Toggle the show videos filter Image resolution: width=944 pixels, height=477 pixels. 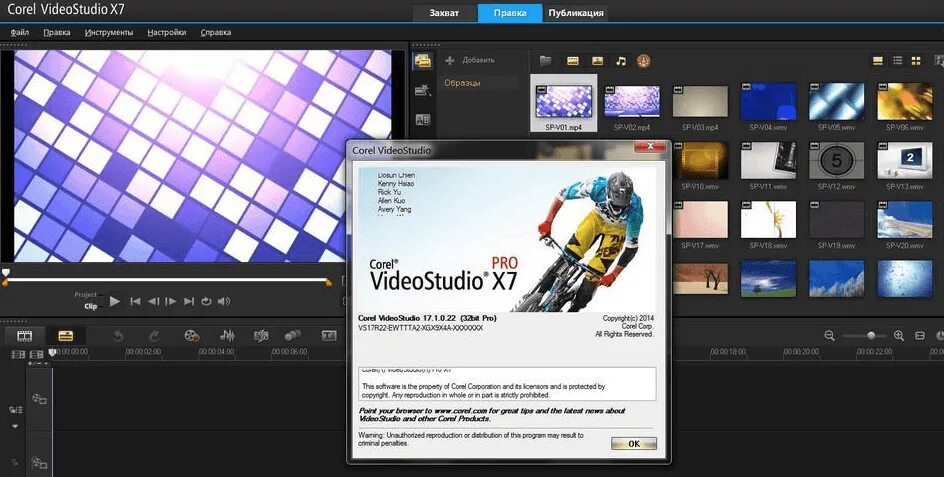pyautogui.click(x=573, y=60)
